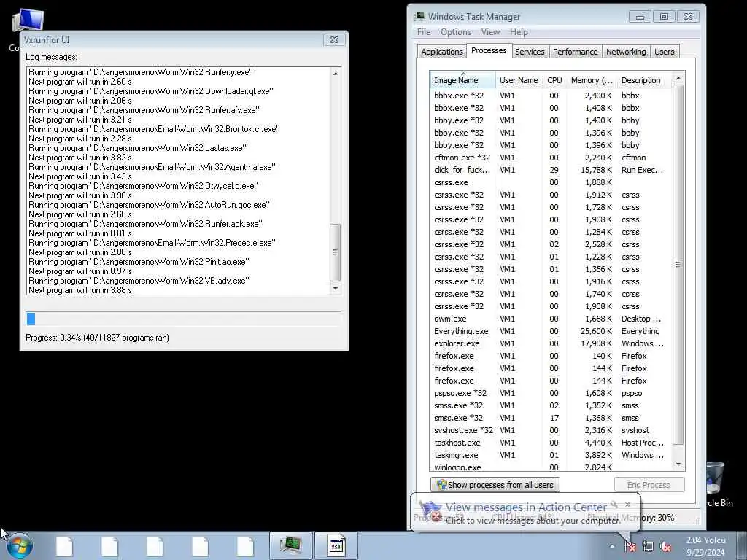Click muted volume tray icon
This screenshot has width=747, height=560.
pos(665,547)
